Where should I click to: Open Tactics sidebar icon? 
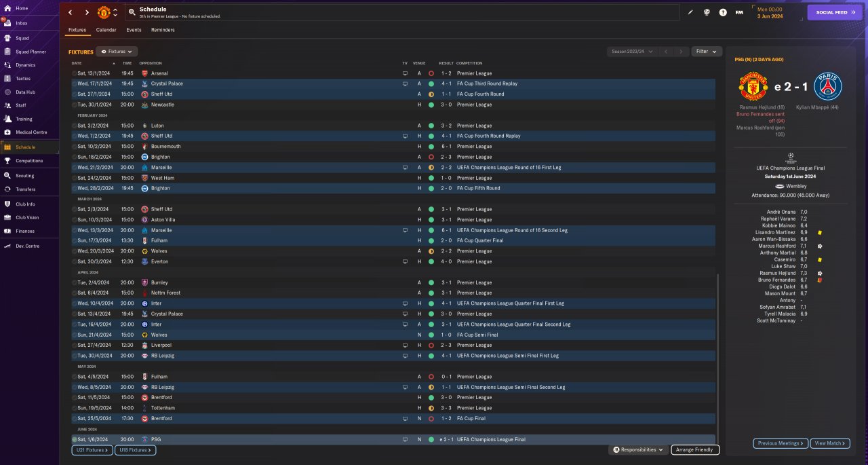click(7, 79)
